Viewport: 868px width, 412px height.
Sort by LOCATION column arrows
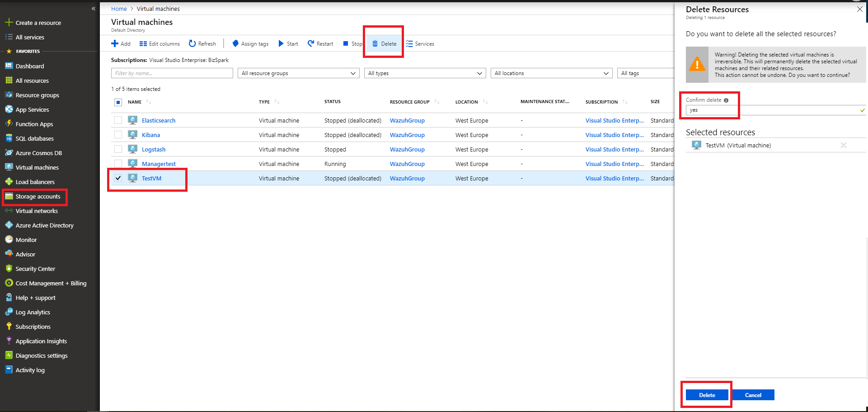tap(485, 102)
